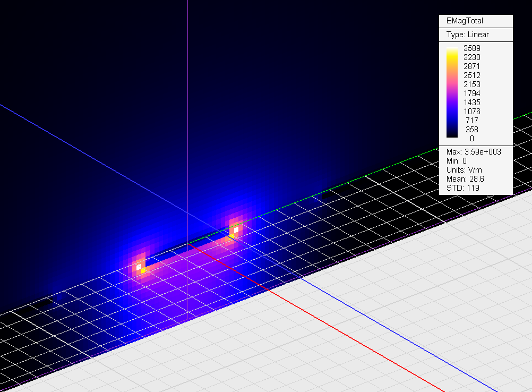Probe the left white field hotspot
This screenshot has width=532, height=392.
click(139, 267)
